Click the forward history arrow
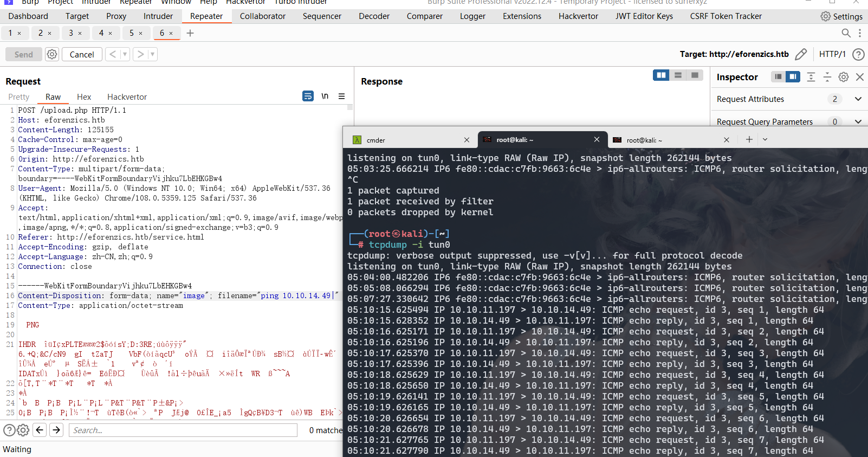Image resolution: width=868 pixels, height=457 pixels. pyautogui.click(x=140, y=54)
